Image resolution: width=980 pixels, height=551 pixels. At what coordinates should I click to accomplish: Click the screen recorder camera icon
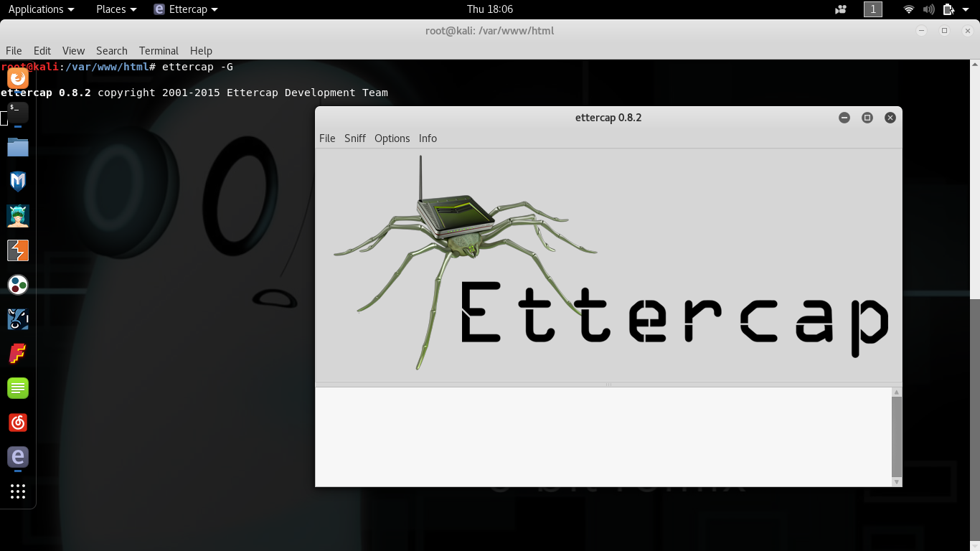coord(841,9)
